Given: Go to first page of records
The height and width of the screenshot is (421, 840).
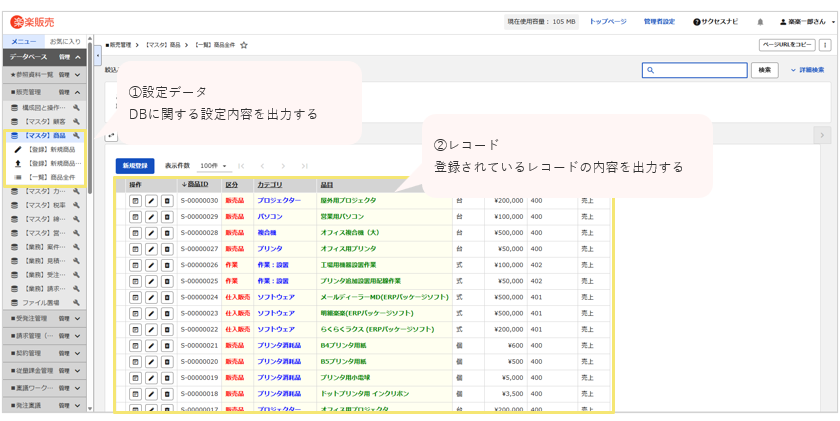Looking at the screenshot, I should tap(241, 166).
